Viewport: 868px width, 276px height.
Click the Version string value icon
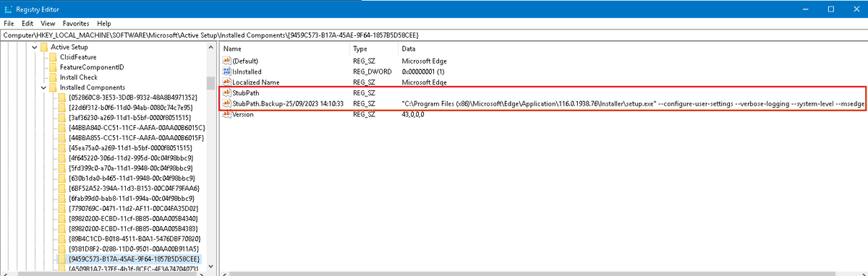pos(227,114)
